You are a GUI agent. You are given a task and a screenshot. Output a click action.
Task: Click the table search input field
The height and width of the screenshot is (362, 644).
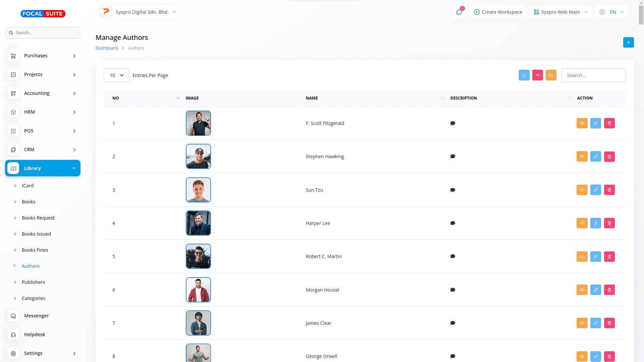[593, 75]
